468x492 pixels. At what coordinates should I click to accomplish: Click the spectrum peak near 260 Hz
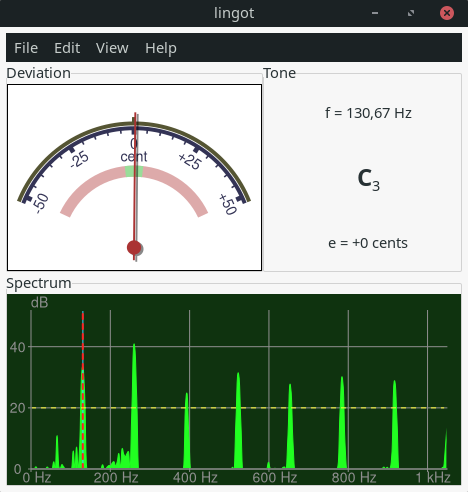[134, 406]
